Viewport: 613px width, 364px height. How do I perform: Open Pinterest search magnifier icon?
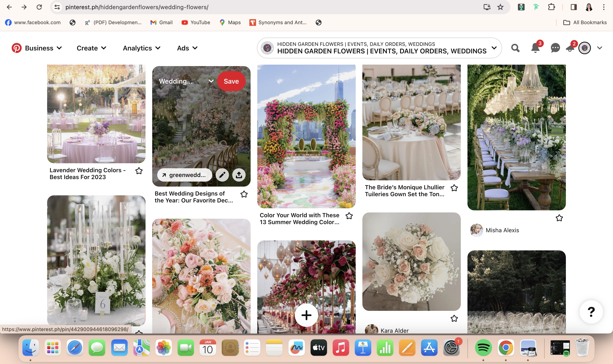tap(515, 48)
